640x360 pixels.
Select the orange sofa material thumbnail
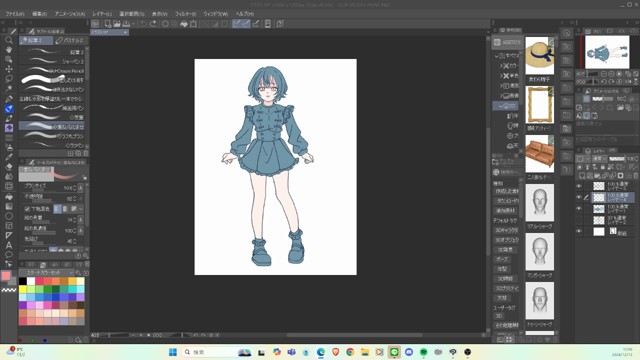[x=539, y=153]
